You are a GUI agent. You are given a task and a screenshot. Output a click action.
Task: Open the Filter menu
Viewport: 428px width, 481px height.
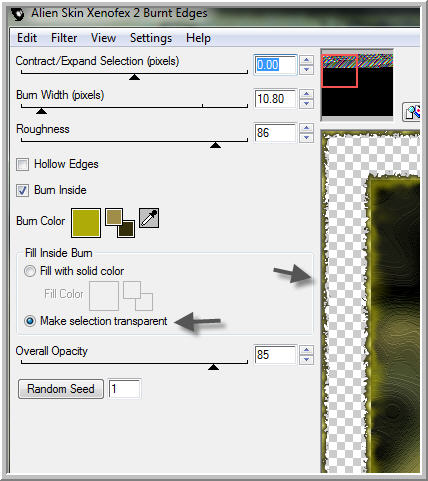64,38
